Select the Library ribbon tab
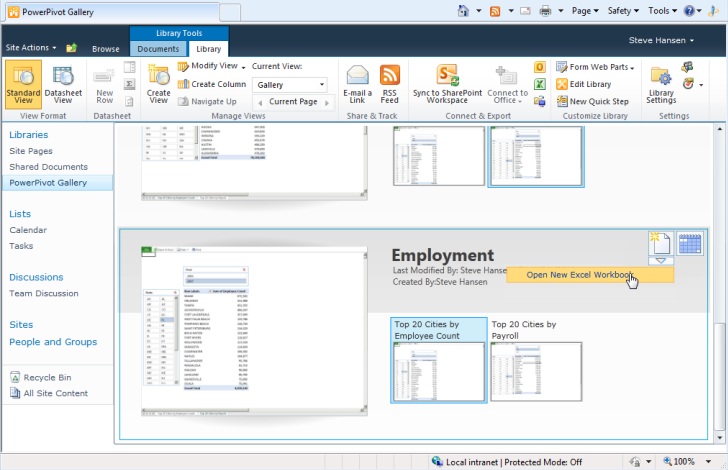728x470 pixels. 208,49
